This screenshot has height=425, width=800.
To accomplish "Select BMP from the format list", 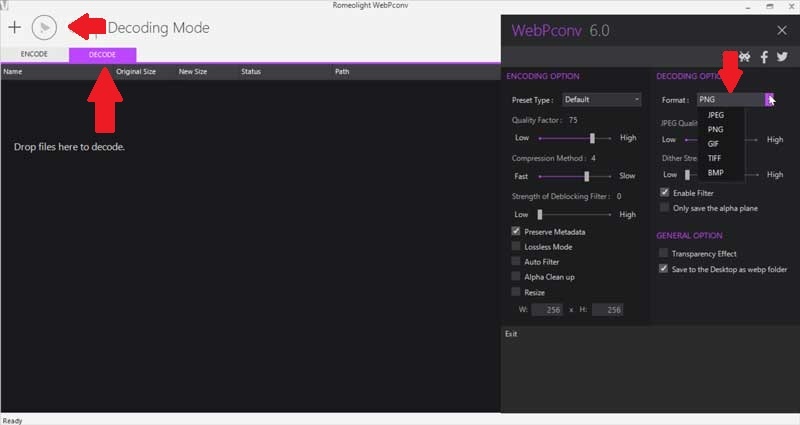I will (x=715, y=172).
